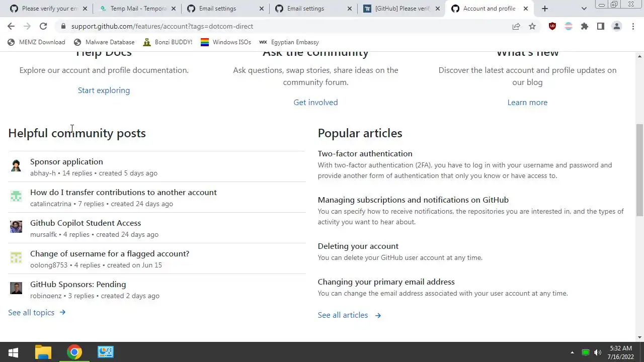
Task: Click the page's vertical scrollbar thumb
Action: click(x=639, y=171)
